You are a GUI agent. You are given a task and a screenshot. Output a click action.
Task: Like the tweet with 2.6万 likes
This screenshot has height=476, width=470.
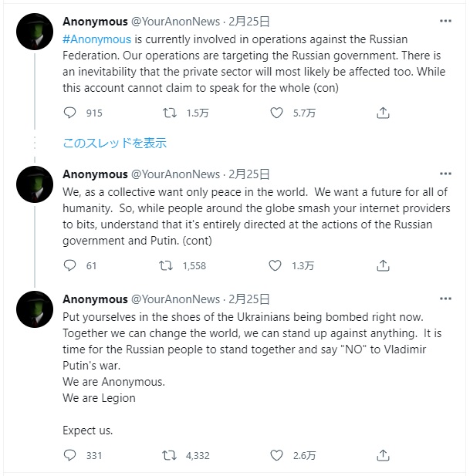point(277,455)
